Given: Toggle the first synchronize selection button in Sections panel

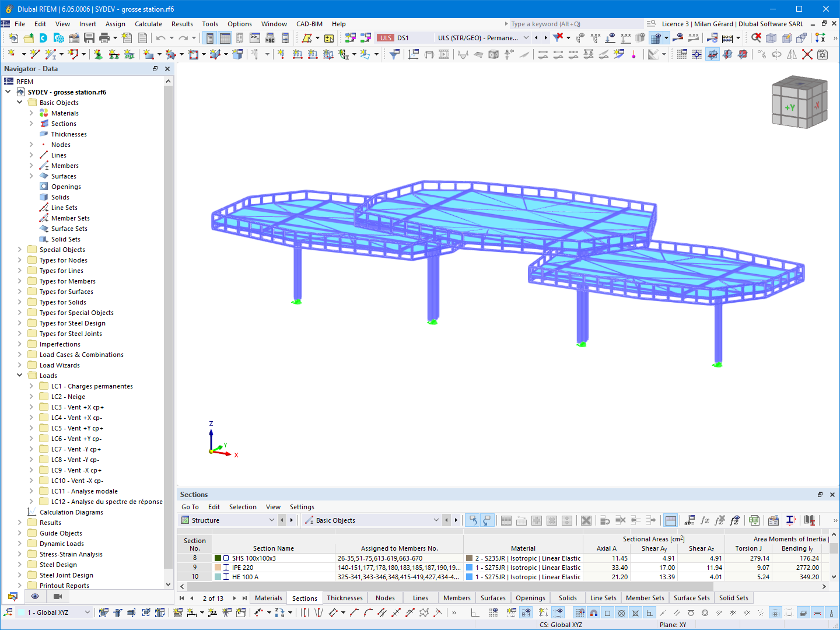Looking at the screenshot, I should (x=473, y=520).
